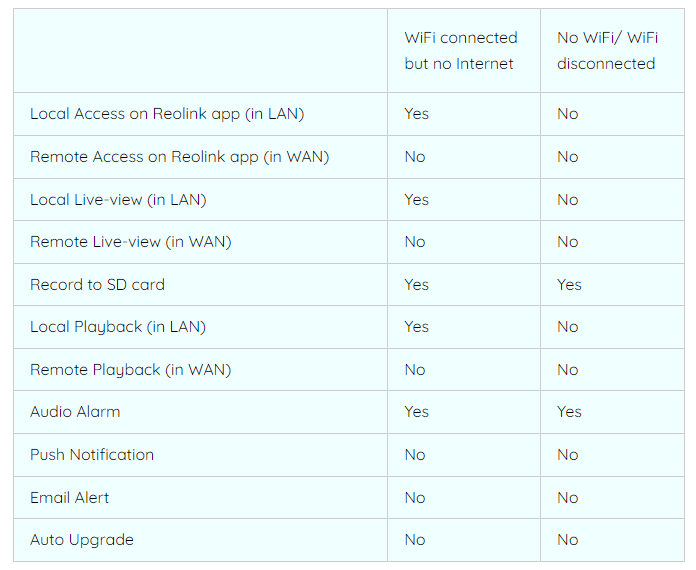Select the 'Email Alert' row label
This screenshot has width=696, height=570.
tap(69, 498)
